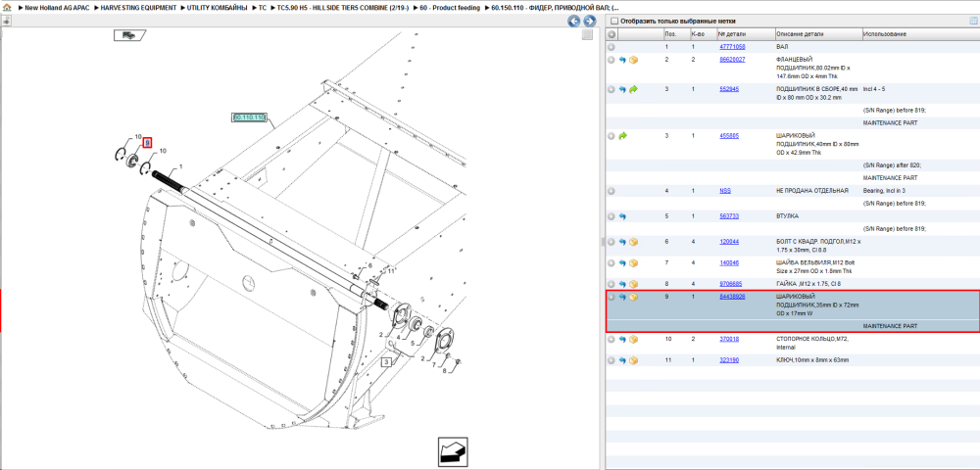Open 'New Holland AG APAC' breadcrumb

tap(57, 8)
